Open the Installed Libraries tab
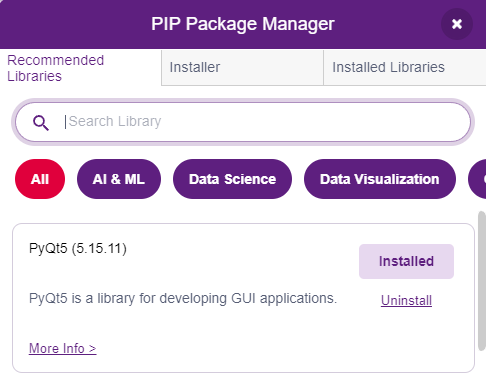 coord(405,68)
